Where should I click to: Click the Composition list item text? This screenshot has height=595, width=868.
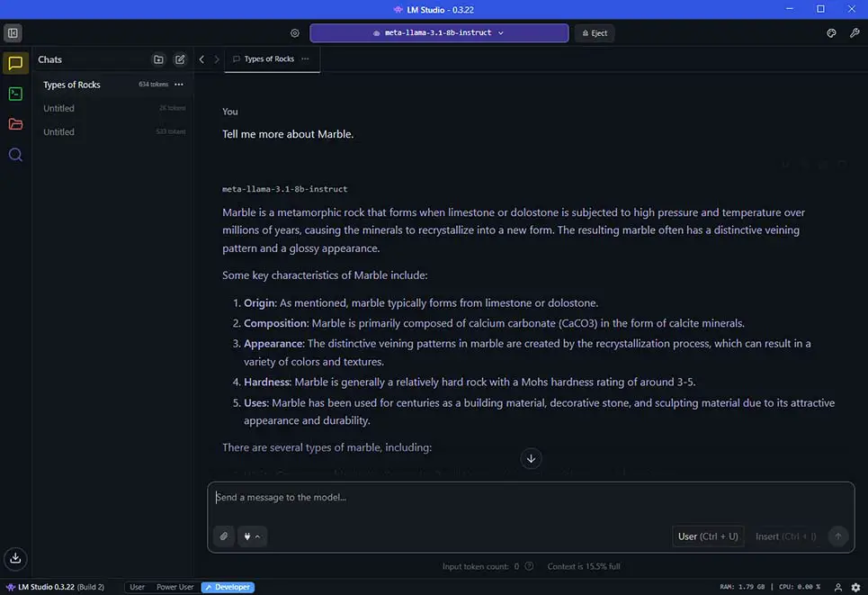click(494, 323)
